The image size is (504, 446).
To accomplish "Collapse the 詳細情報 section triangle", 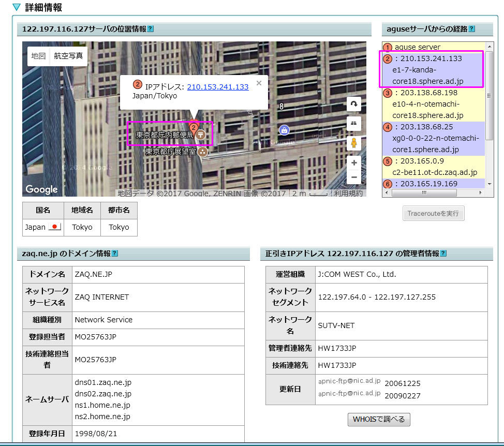I will [17, 7].
